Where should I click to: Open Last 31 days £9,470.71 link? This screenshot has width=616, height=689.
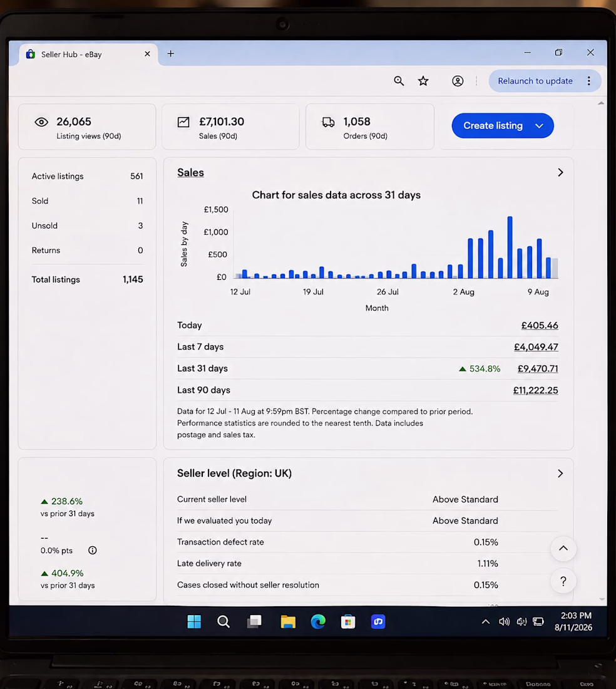538,369
